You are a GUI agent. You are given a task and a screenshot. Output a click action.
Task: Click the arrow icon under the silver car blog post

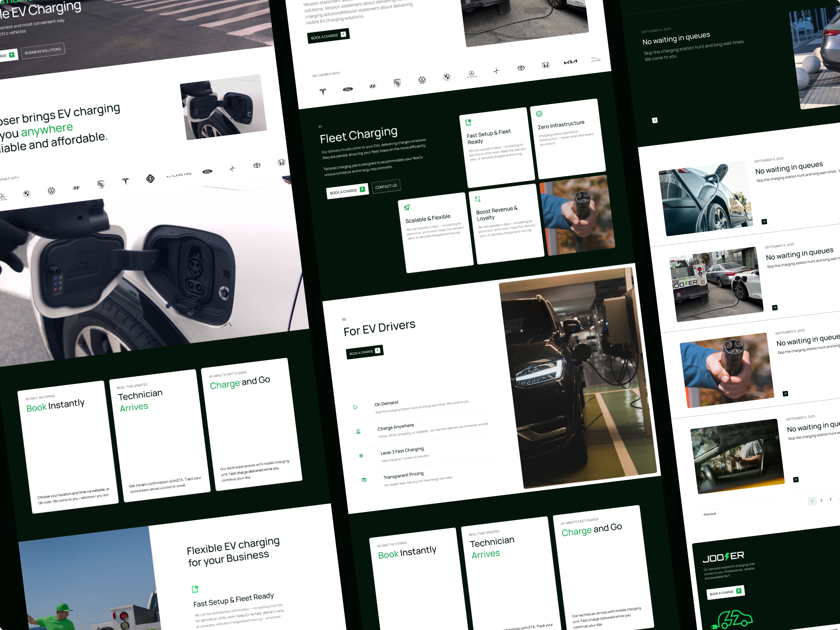coord(764,222)
